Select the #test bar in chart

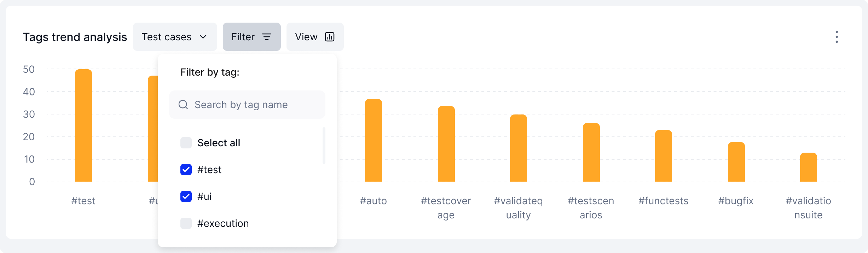coord(83,126)
